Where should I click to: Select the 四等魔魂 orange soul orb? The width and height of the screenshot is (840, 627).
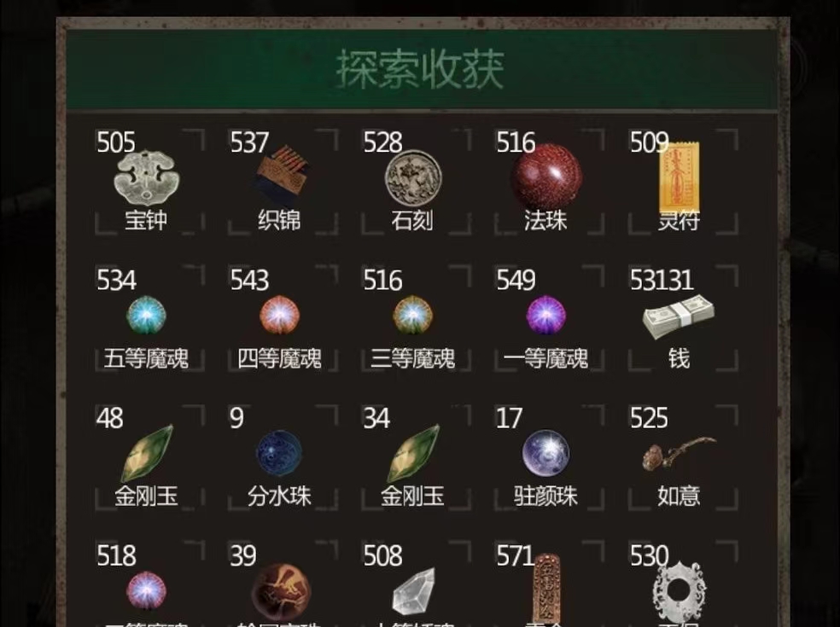280,316
